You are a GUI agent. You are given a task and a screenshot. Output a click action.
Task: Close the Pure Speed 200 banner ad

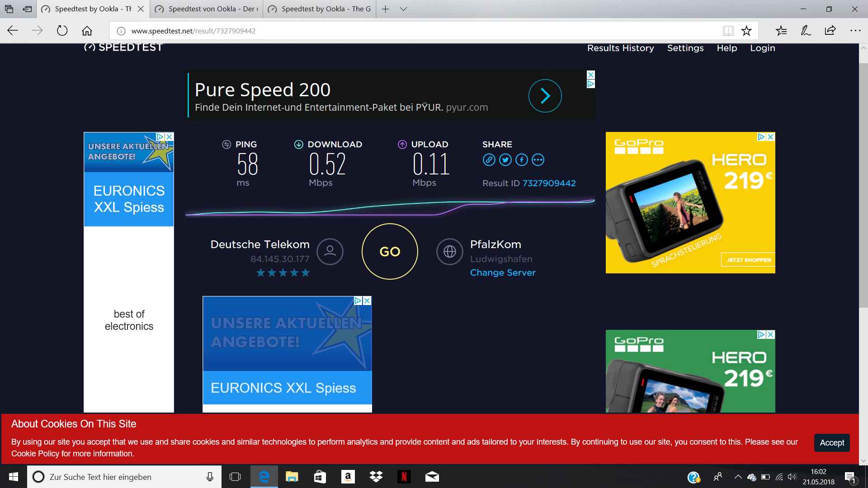590,75
